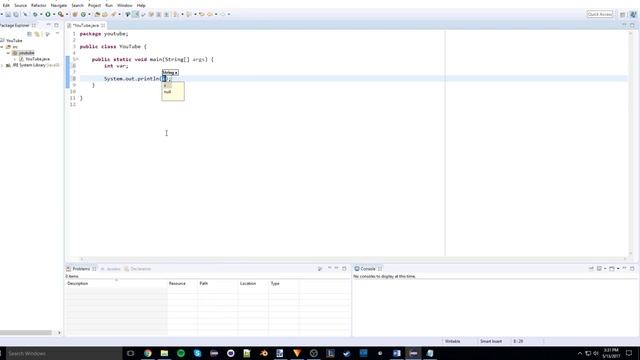Click the Java perspective icon at top right
The height and width of the screenshot is (360, 640).
point(633,14)
